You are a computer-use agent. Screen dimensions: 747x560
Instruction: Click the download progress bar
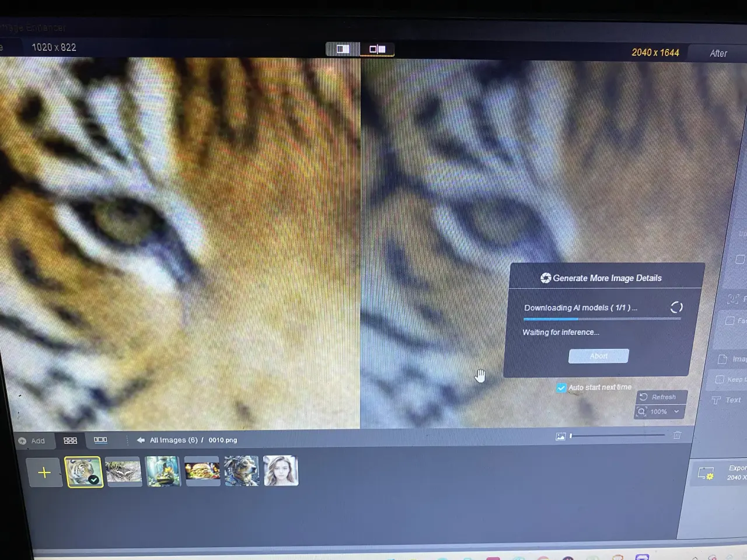[602, 318]
